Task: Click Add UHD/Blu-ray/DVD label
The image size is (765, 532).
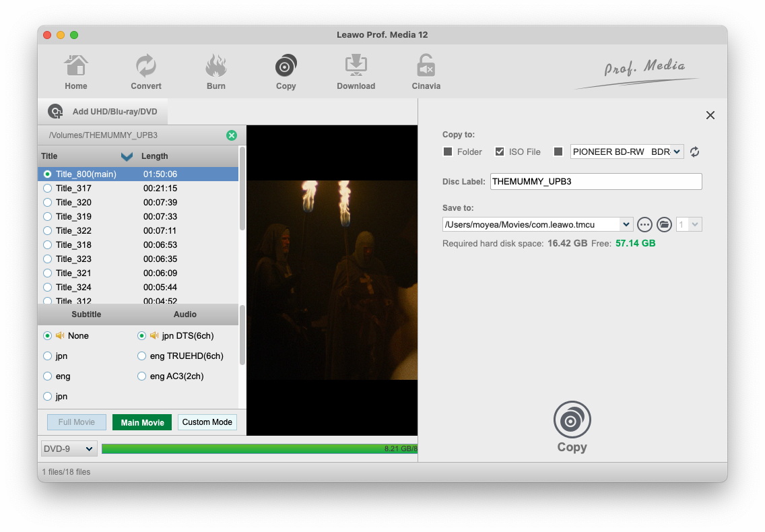Action: (x=114, y=112)
